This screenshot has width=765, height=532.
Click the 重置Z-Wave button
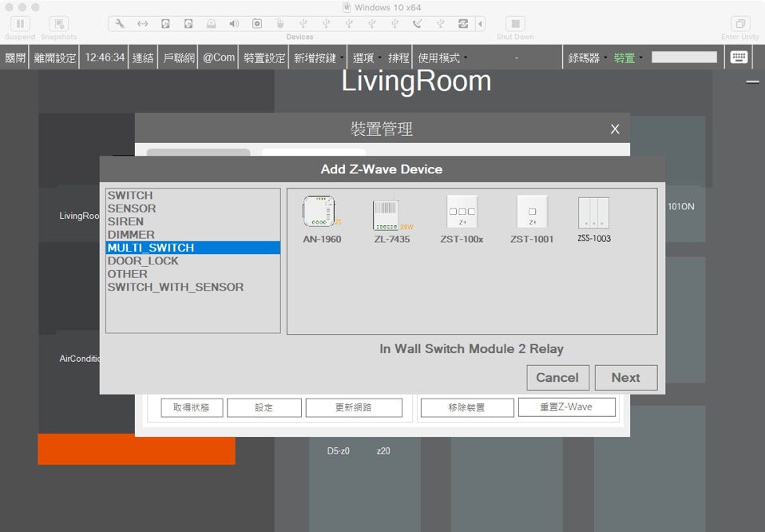click(566, 407)
